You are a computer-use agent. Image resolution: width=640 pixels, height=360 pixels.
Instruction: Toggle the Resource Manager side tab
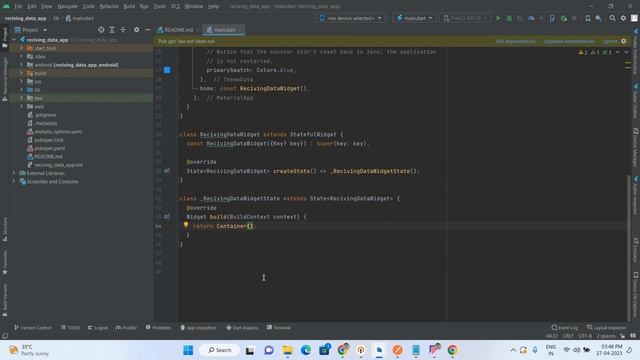tap(4, 79)
